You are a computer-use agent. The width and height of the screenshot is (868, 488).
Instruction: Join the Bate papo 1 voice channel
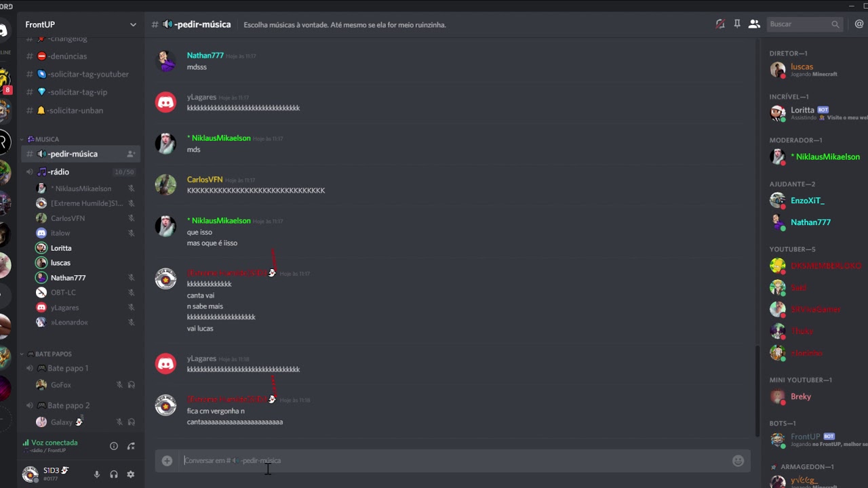coord(68,368)
